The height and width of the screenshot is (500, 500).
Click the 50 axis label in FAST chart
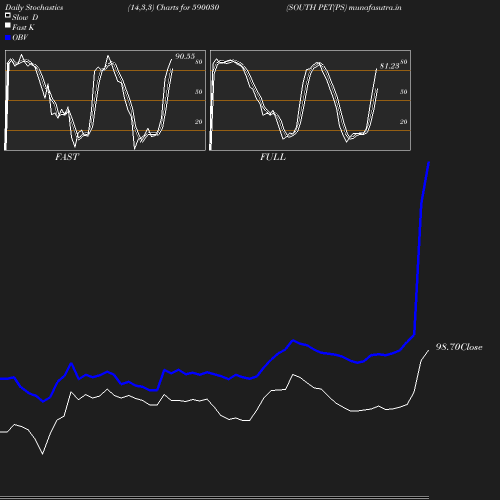click(199, 92)
